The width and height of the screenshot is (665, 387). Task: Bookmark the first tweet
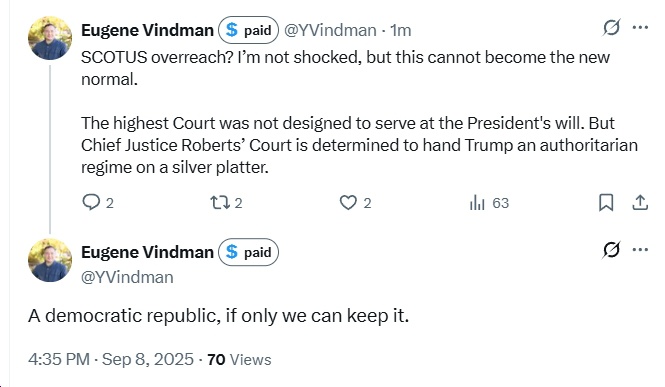(606, 202)
